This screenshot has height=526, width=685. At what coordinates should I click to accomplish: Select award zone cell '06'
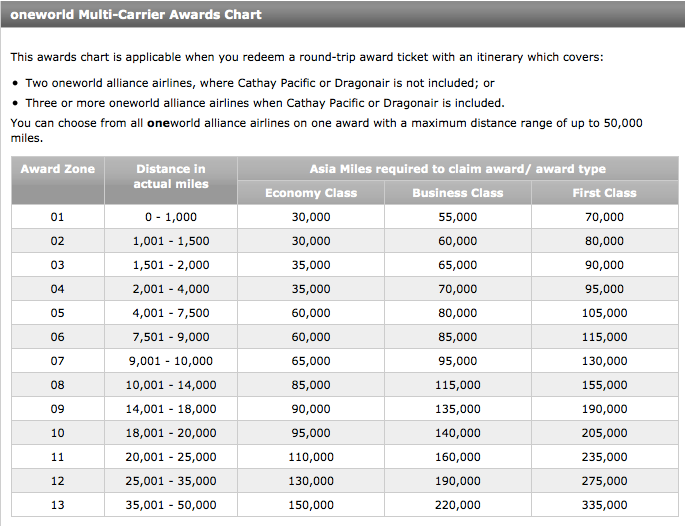coord(57,337)
